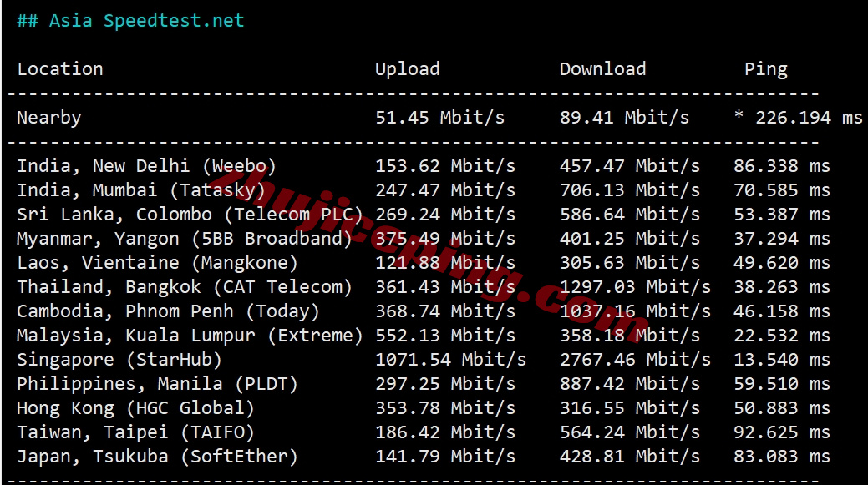Image resolution: width=868 pixels, height=485 pixels.
Task: Select 'Sri Lanka, Colombo (Telecom PLC)' label
Action: point(190,215)
